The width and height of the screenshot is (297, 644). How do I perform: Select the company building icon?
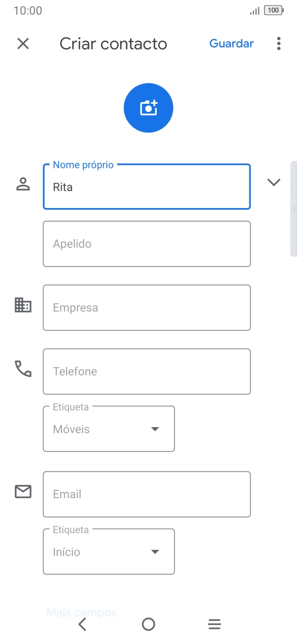[23, 306]
